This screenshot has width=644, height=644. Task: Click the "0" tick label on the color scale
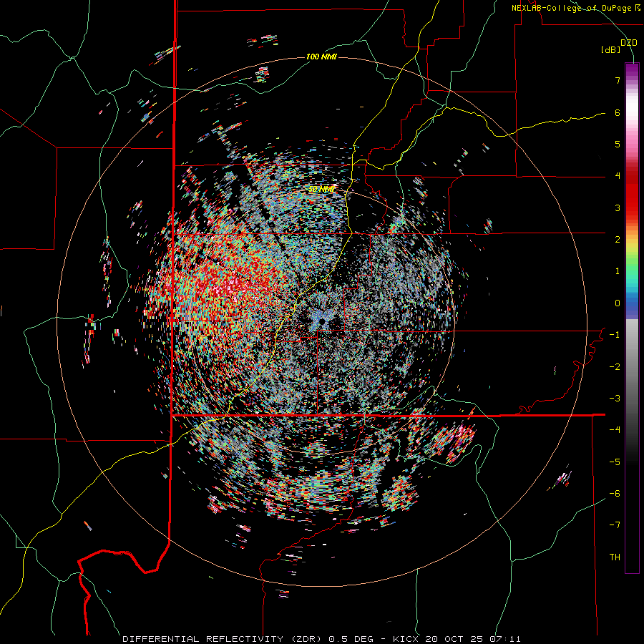coord(618,303)
